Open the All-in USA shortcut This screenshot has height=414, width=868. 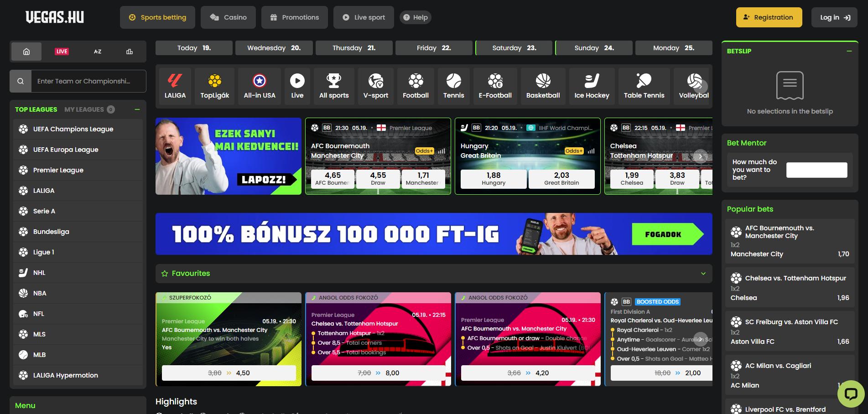[260, 87]
